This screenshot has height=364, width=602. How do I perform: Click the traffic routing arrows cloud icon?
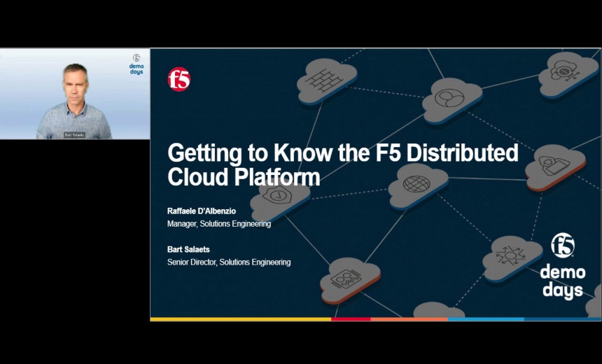point(511,255)
